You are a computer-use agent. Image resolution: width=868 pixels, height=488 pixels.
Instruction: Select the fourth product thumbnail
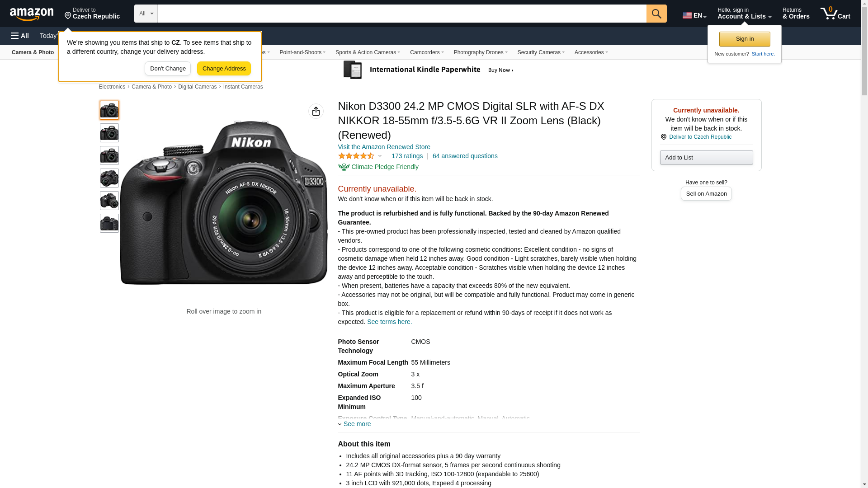109,178
